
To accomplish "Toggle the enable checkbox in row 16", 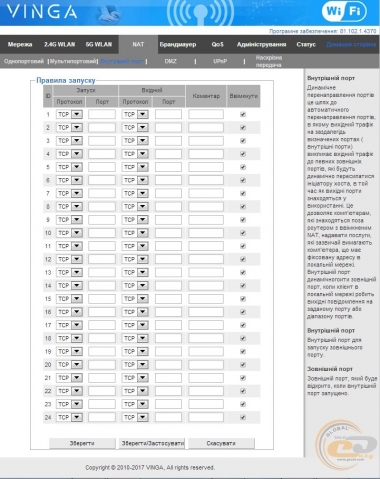I will pos(243,312).
